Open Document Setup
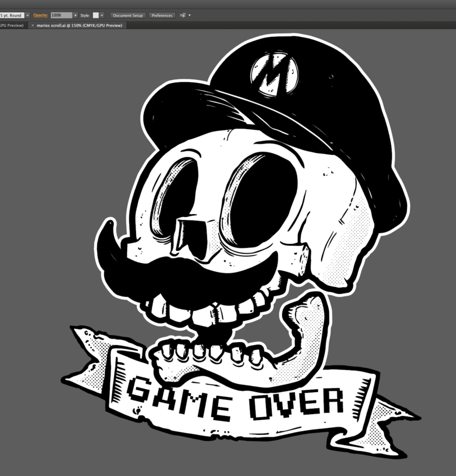Image resolution: width=456 pixels, height=476 pixels. tap(128, 15)
